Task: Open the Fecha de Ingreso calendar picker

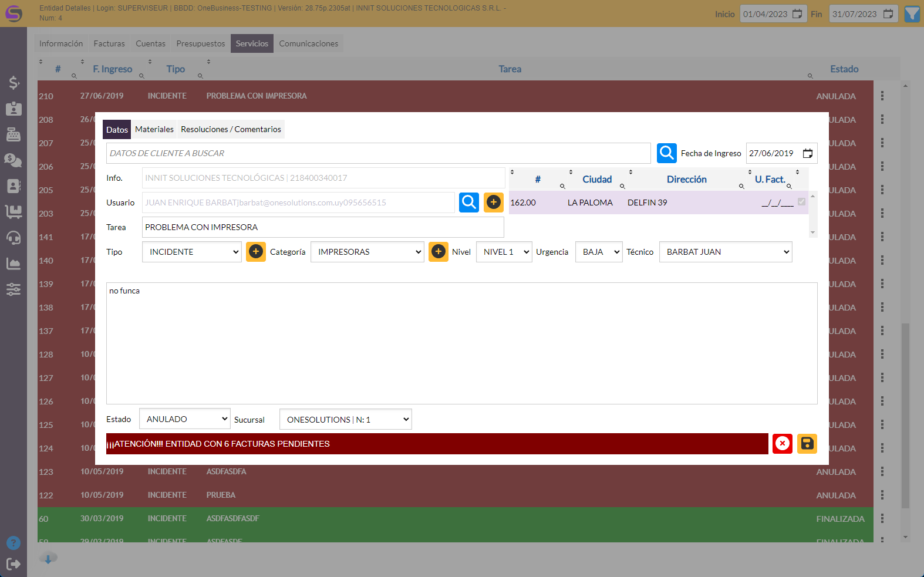Action: pyautogui.click(x=808, y=153)
